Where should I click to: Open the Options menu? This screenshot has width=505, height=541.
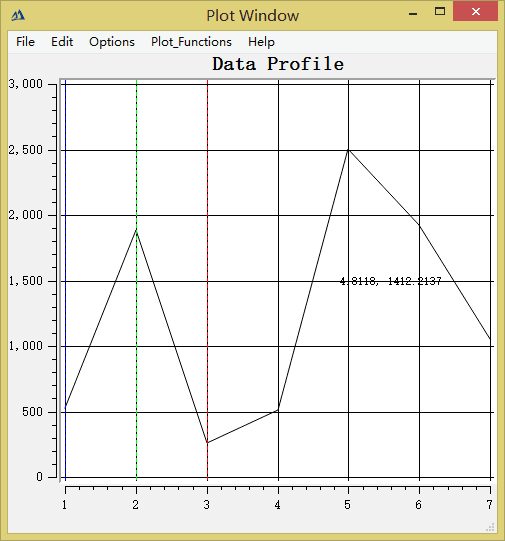112,42
